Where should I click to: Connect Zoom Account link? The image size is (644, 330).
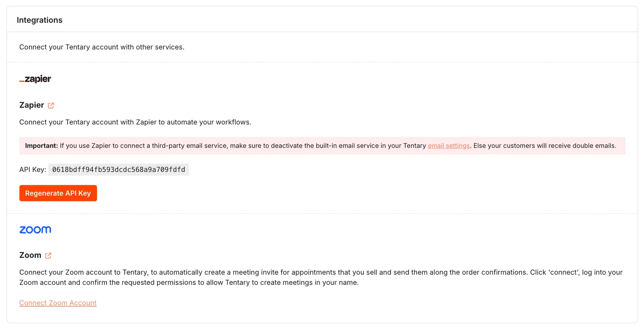pos(58,303)
